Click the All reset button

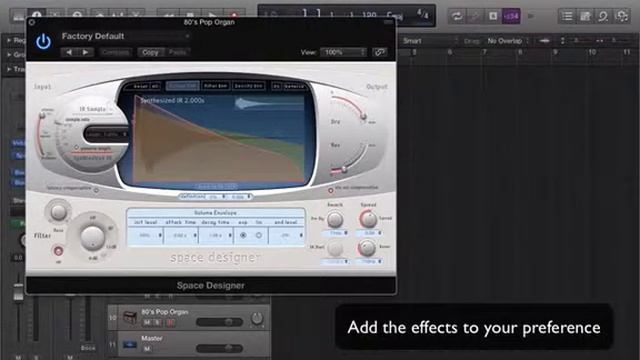(155, 86)
